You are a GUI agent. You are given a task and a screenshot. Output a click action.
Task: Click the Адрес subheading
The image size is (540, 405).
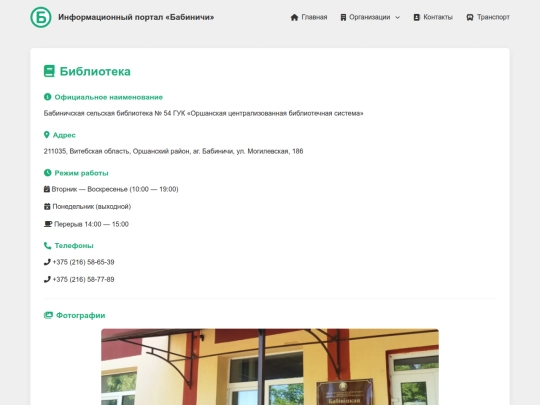click(x=64, y=135)
